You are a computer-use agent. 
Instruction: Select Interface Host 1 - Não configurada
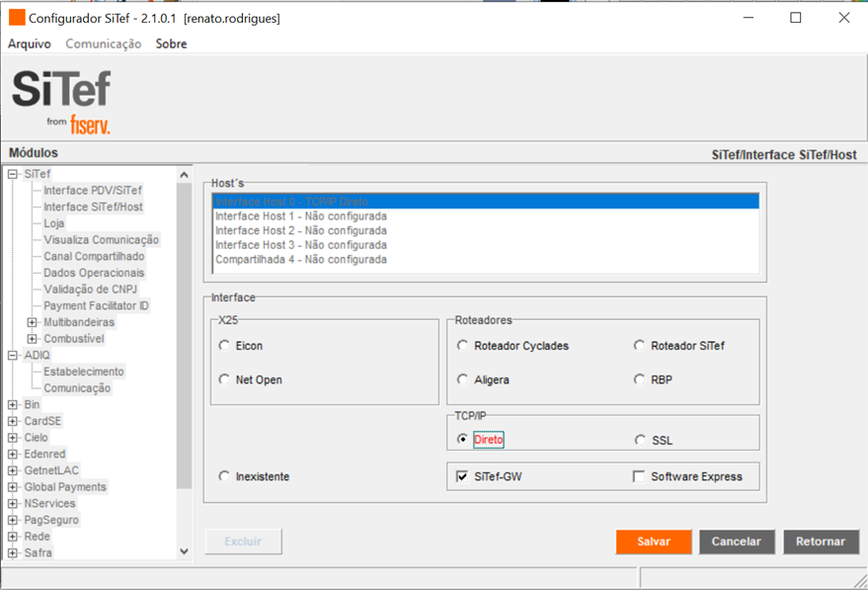(486, 216)
